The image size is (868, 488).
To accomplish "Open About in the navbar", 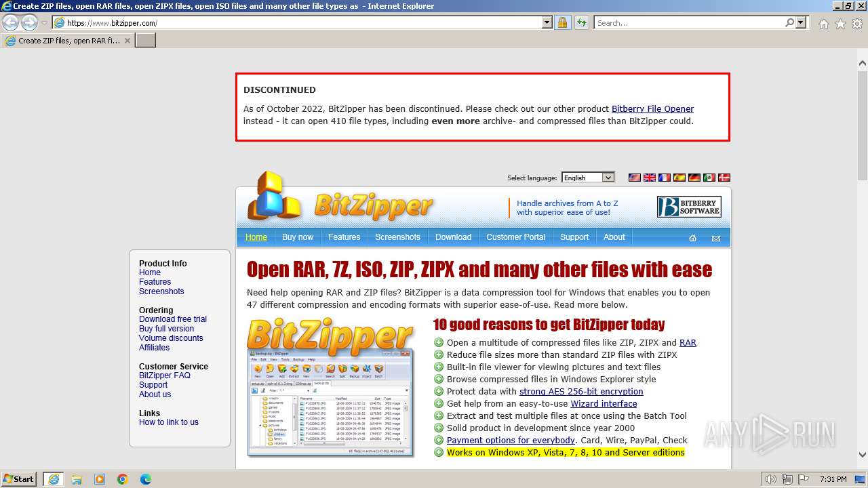I will click(614, 237).
